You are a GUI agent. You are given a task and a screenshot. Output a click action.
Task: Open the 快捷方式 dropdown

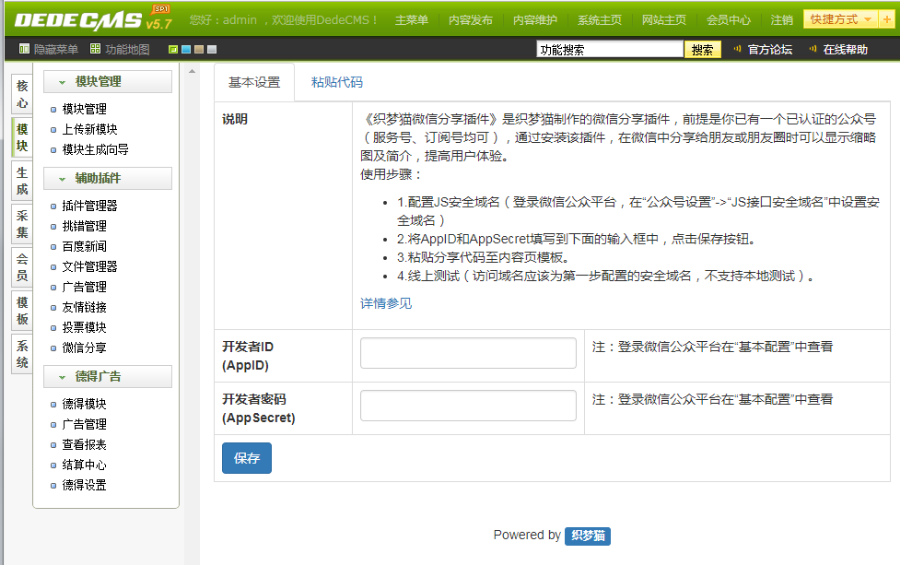click(x=841, y=19)
